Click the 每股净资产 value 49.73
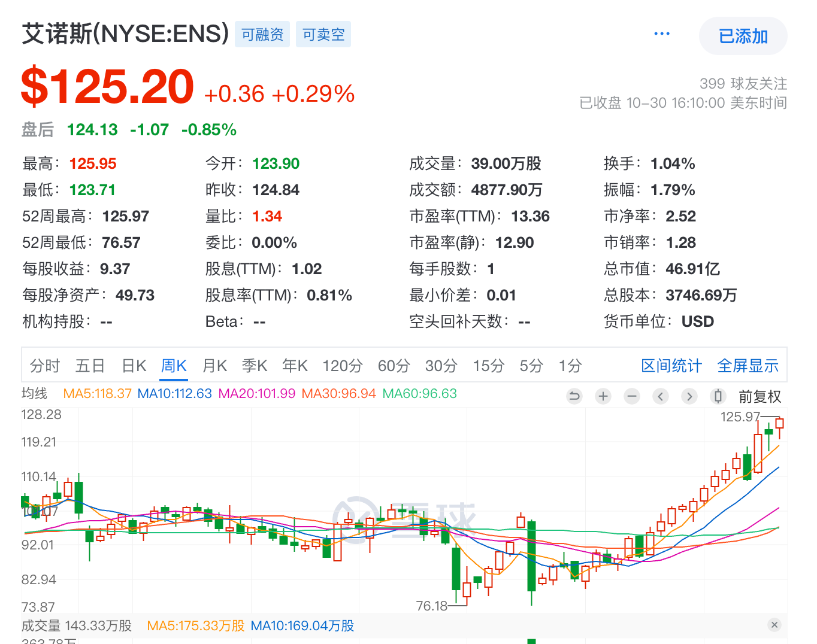The height and width of the screenshot is (644, 817). (135, 295)
